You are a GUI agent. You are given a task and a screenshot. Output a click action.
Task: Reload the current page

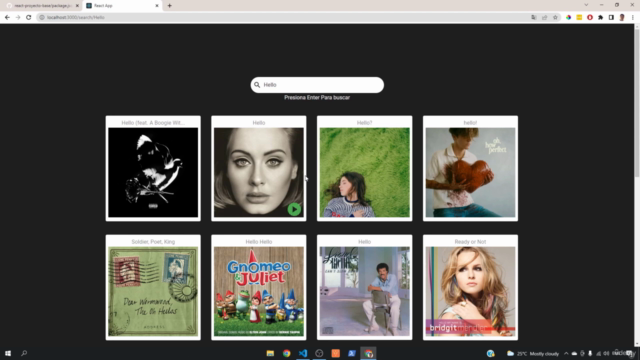coord(29,17)
